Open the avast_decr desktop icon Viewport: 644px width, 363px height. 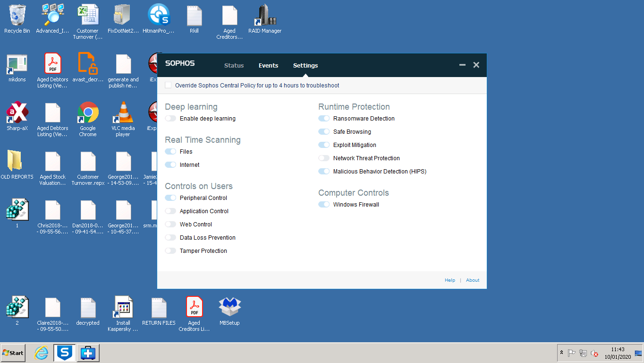click(x=88, y=64)
